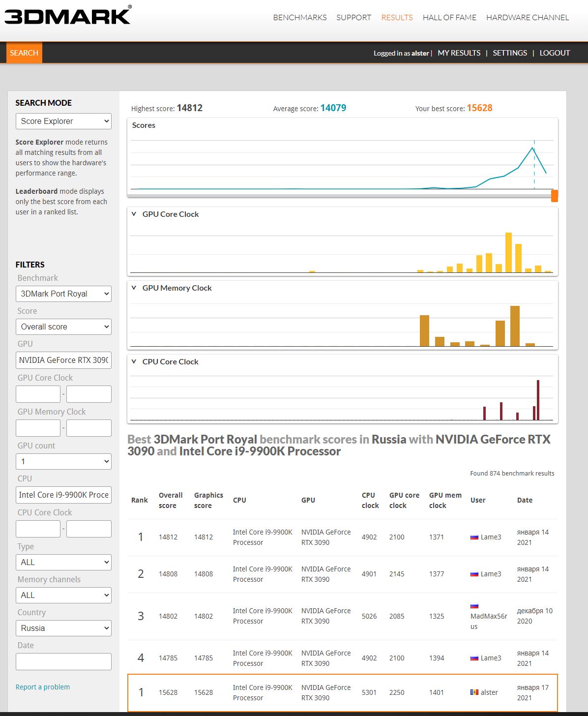Open alster user link in highlighted row
The height and width of the screenshot is (716, 588).
pos(489,692)
